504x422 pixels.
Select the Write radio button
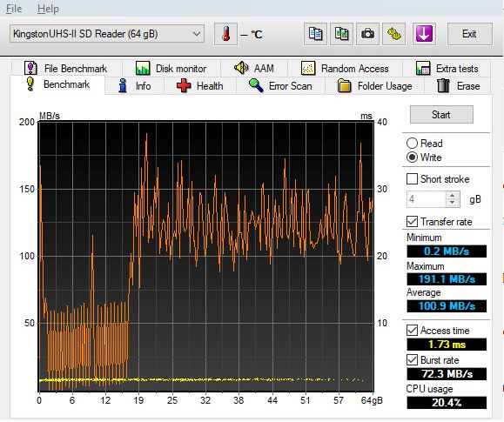tap(424, 157)
